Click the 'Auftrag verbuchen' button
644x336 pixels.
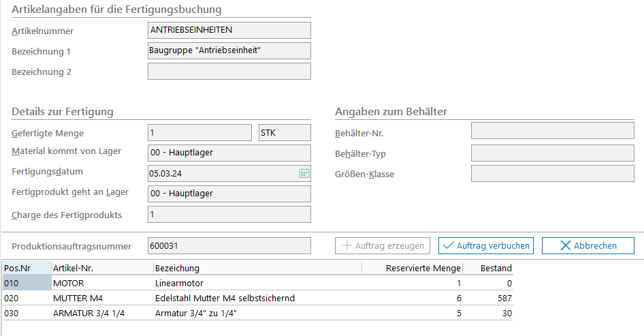[x=485, y=245]
